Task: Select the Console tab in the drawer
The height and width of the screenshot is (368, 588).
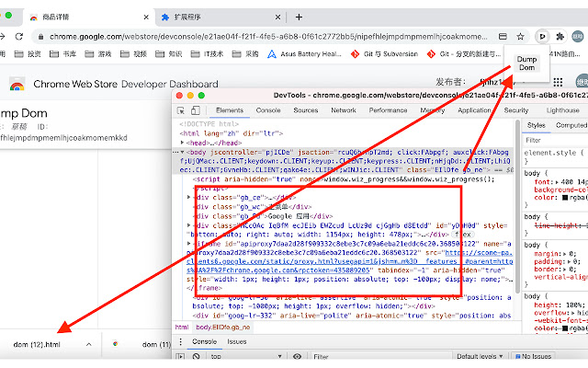Action: pos(204,341)
